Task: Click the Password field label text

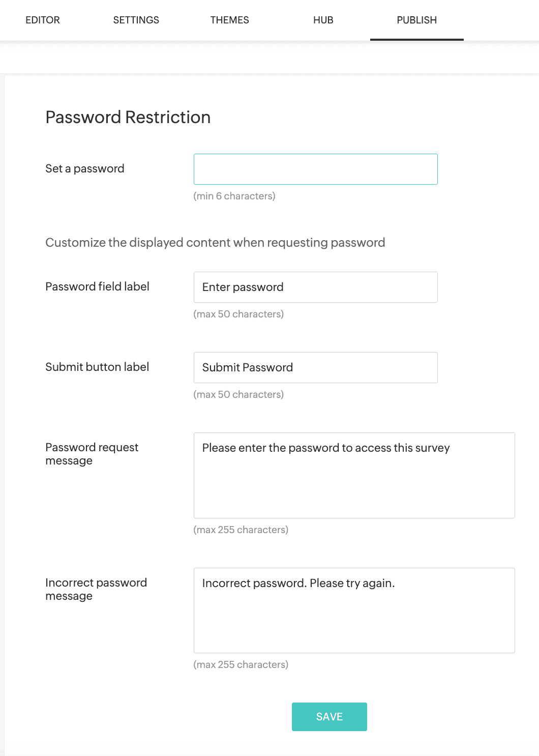Action: (x=97, y=286)
